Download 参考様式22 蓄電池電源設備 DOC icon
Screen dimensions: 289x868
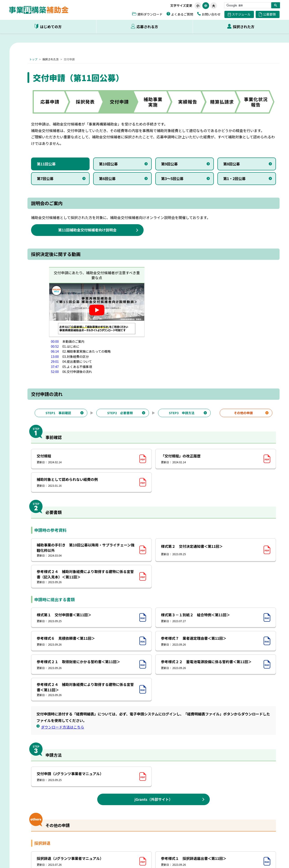pos(267,664)
